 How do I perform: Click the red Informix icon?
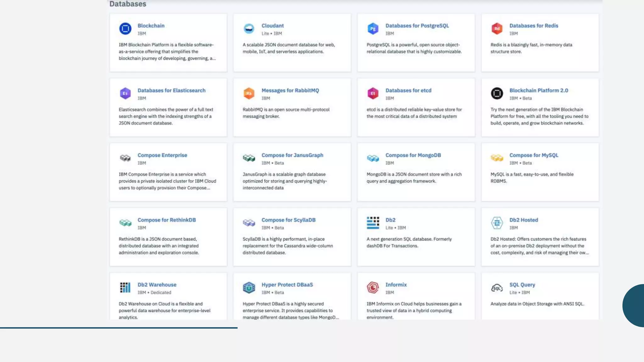[x=373, y=288]
